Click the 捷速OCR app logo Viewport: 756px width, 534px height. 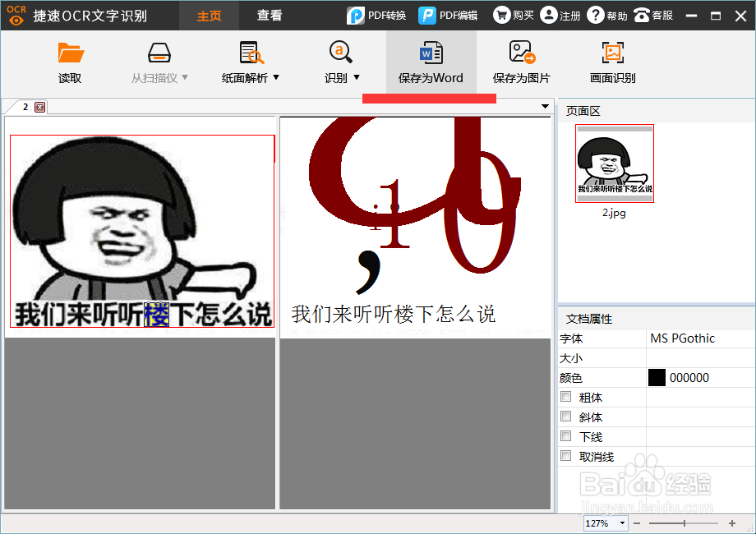coord(16,16)
